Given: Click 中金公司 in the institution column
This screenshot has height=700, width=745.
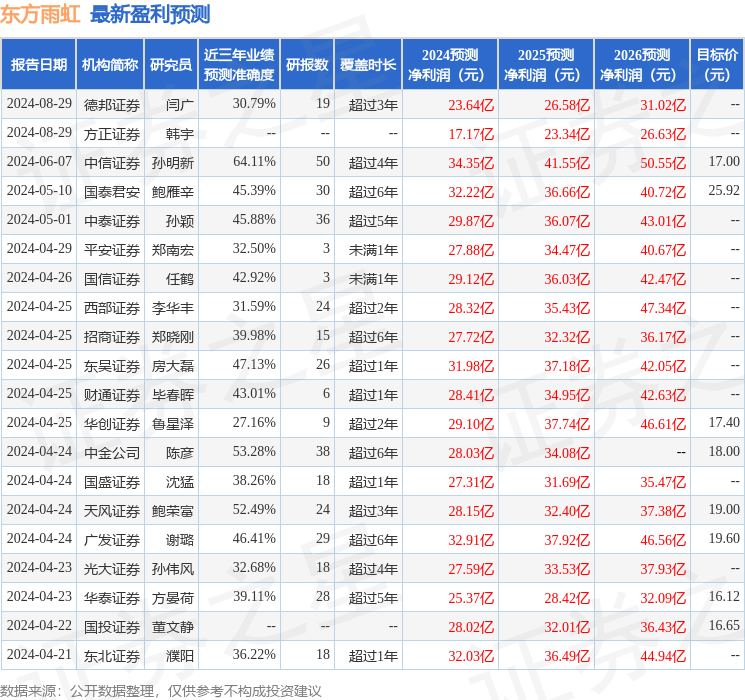Looking at the screenshot, I should [x=112, y=453].
